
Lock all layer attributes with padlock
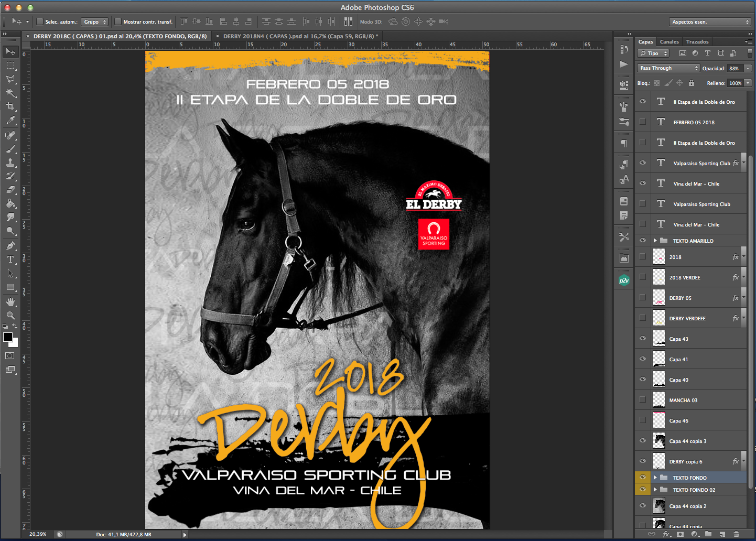(692, 83)
